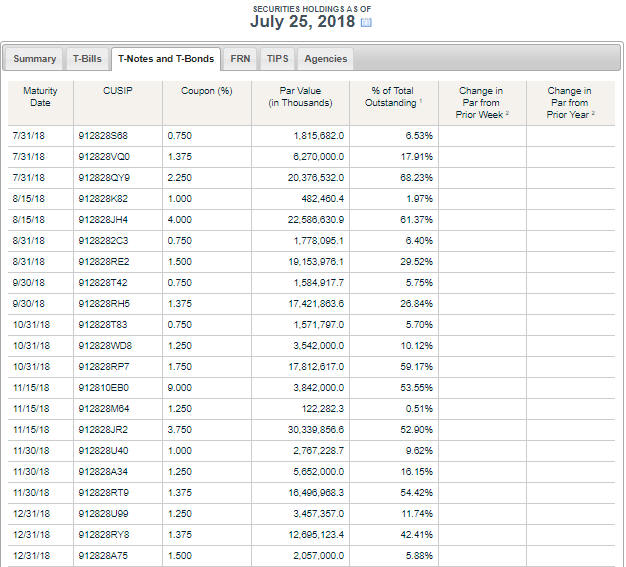Open the calendar date picker icon
Screen dimensions: 626x567
click(366, 23)
